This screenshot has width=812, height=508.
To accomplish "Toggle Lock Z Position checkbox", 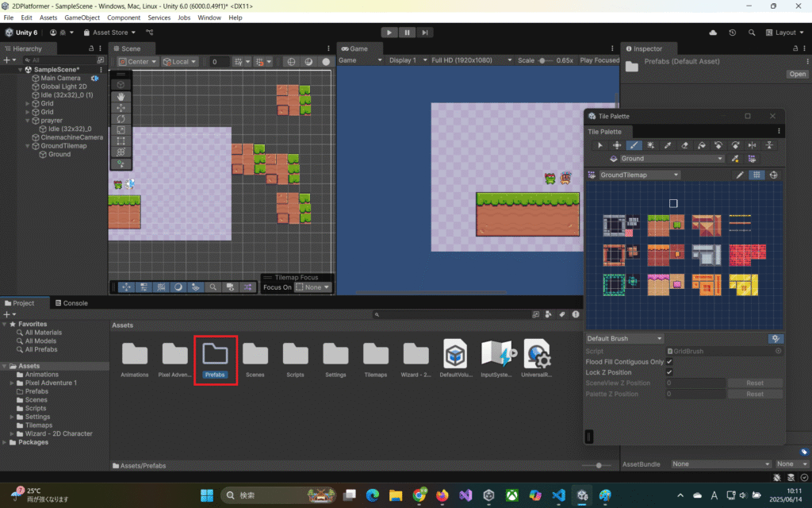I will [669, 372].
